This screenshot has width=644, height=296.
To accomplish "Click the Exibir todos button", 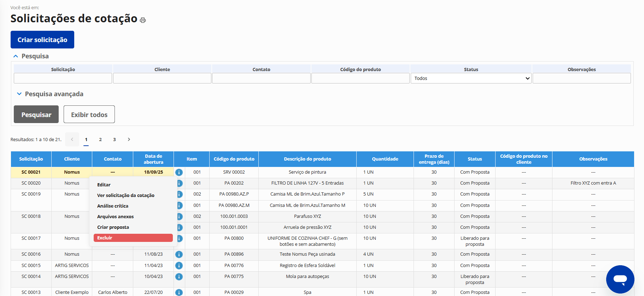I will 89,114.
